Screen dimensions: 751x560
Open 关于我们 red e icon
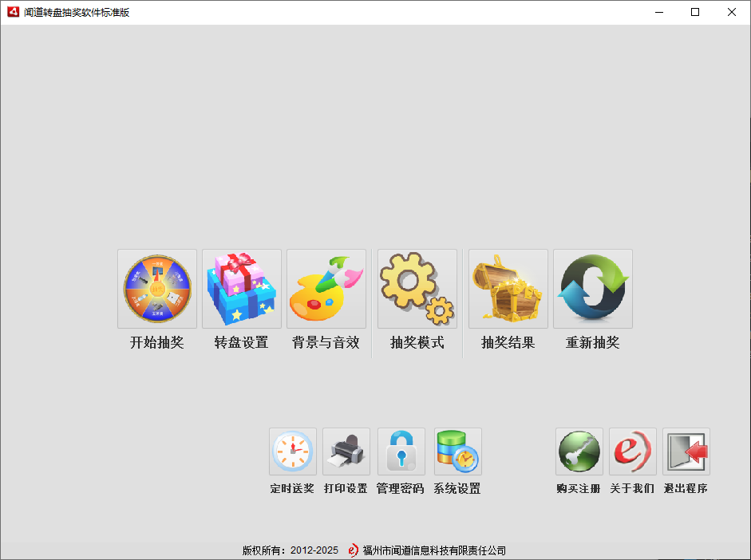coord(633,452)
